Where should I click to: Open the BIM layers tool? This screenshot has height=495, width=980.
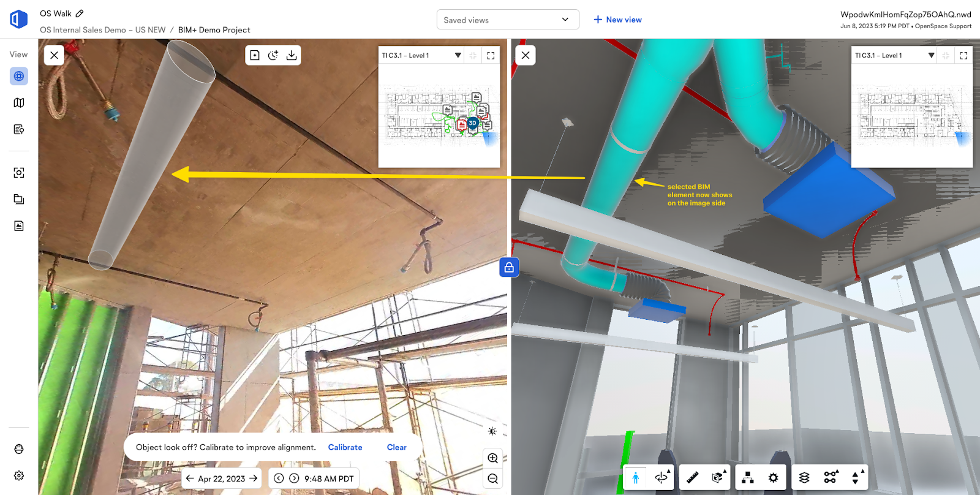click(x=804, y=478)
